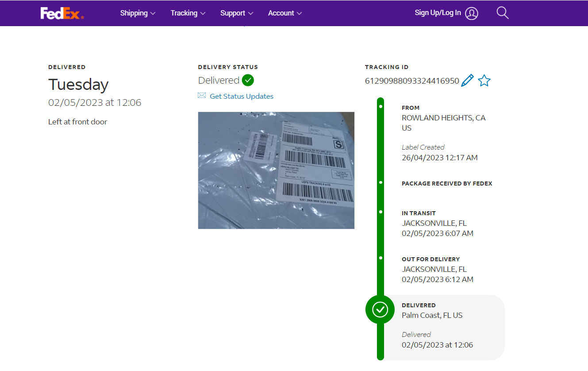588x371 pixels.
Task: Edit tracking ID nickname with pencil icon
Action: click(467, 81)
